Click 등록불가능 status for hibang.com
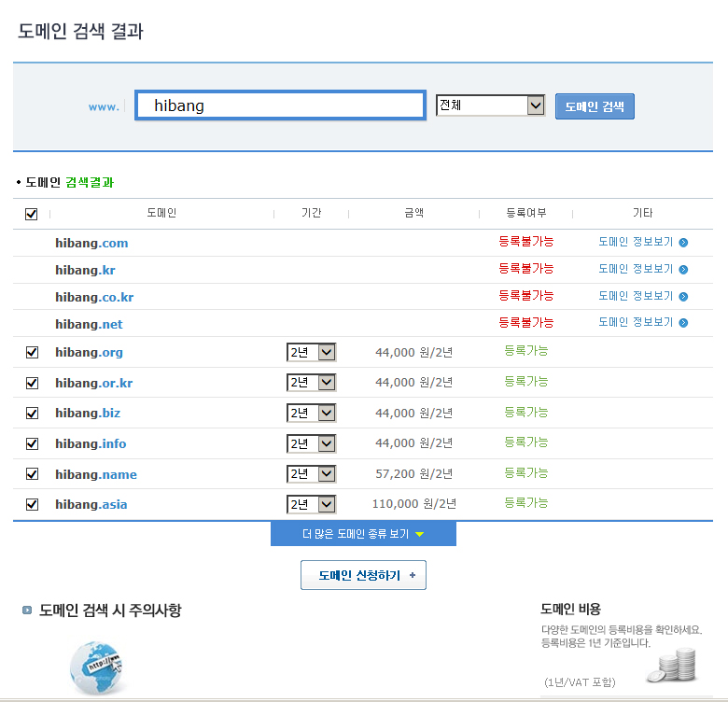 click(x=526, y=242)
